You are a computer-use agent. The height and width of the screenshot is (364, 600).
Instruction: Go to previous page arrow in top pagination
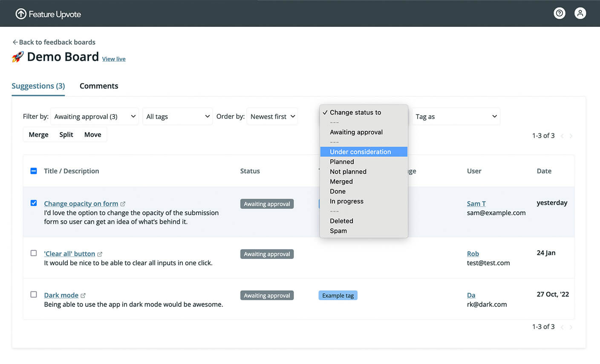pyautogui.click(x=562, y=136)
